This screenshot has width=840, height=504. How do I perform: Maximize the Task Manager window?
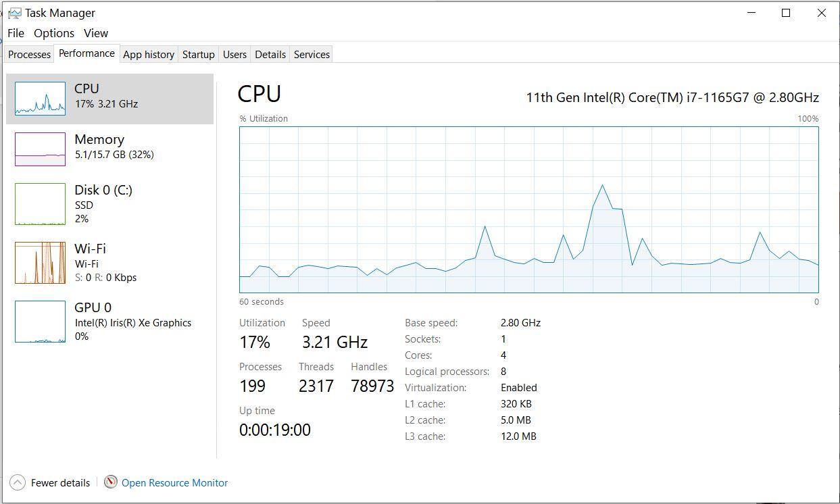(x=786, y=13)
